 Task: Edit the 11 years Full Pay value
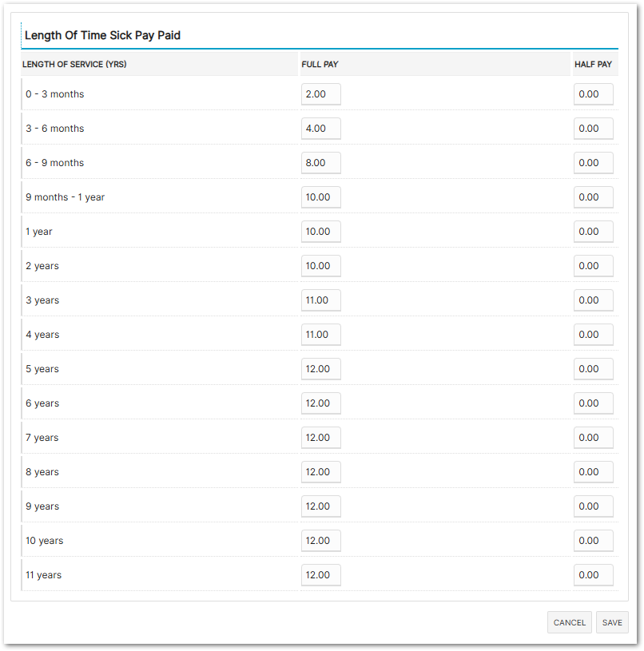321,575
